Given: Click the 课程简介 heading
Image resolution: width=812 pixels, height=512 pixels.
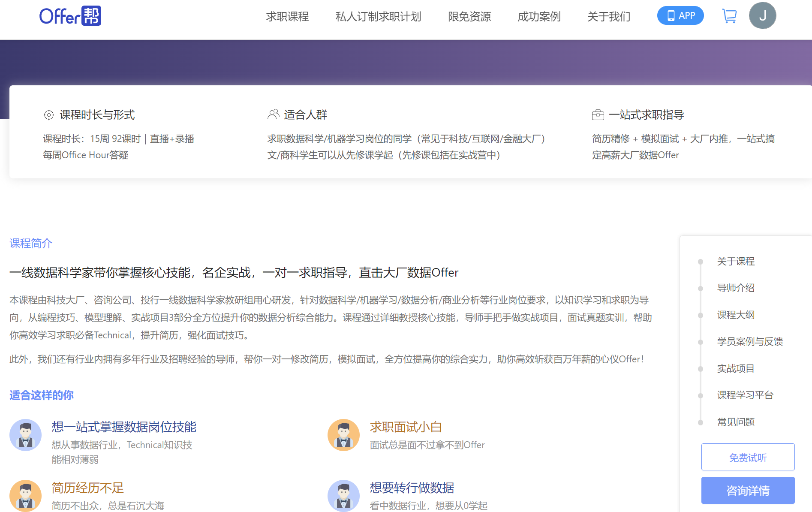Looking at the screenshot, I should (x=31, y=244).
